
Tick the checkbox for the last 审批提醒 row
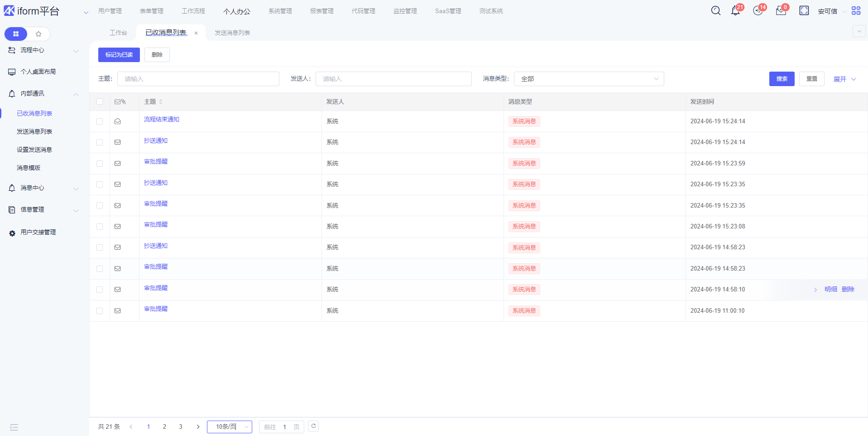(x=100, y=311)
